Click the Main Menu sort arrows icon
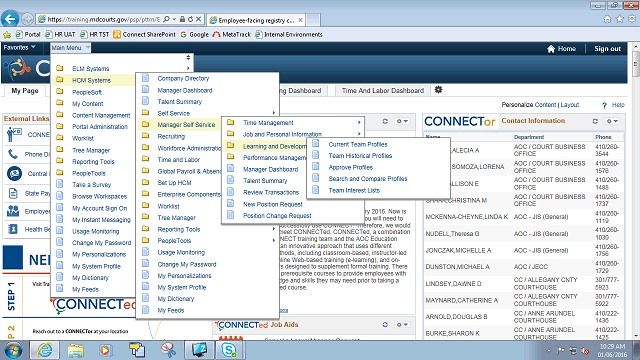Viewport: 640px width, 360px height. point(188,58)
